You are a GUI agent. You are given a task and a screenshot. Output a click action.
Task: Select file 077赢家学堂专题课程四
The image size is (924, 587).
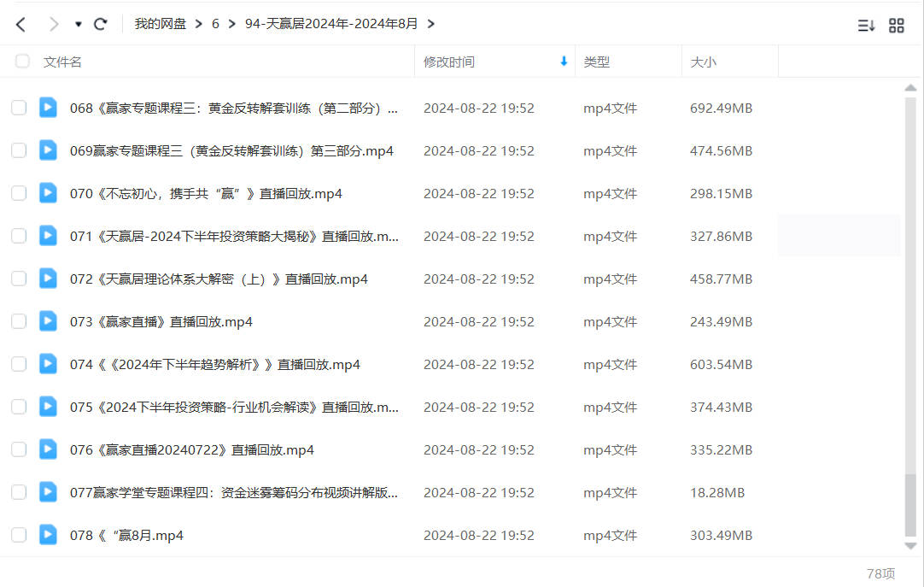(x=234, y=493)
